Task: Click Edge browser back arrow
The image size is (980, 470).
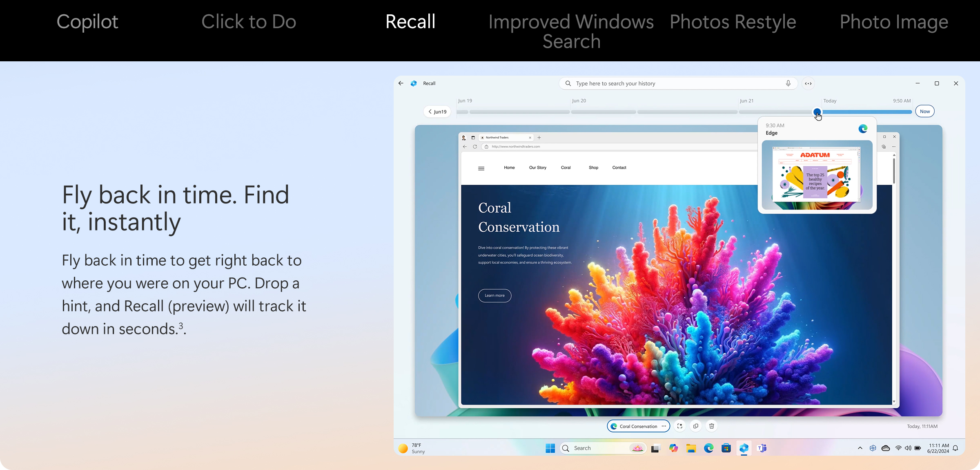Action: coord(465,146)
